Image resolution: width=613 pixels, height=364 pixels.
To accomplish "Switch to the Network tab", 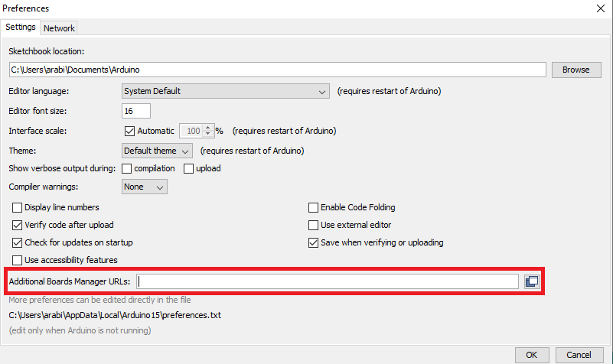I will [x=59, y=28].
